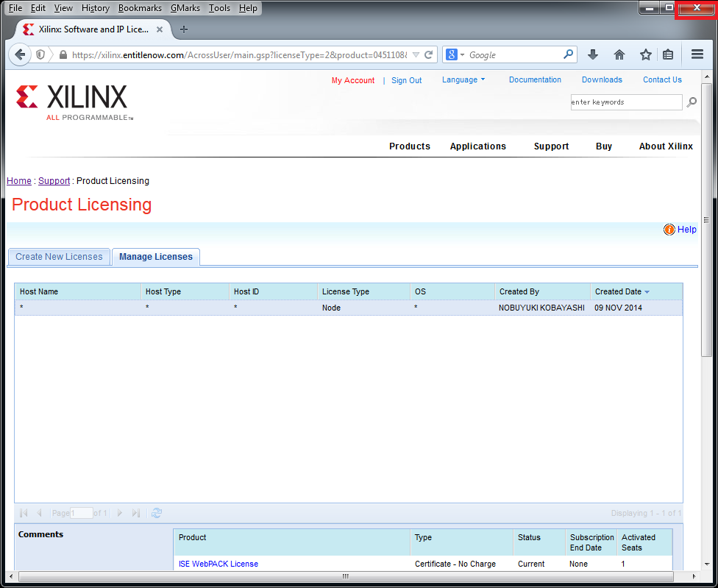Sort by the Created Date column header

(618, 291)
